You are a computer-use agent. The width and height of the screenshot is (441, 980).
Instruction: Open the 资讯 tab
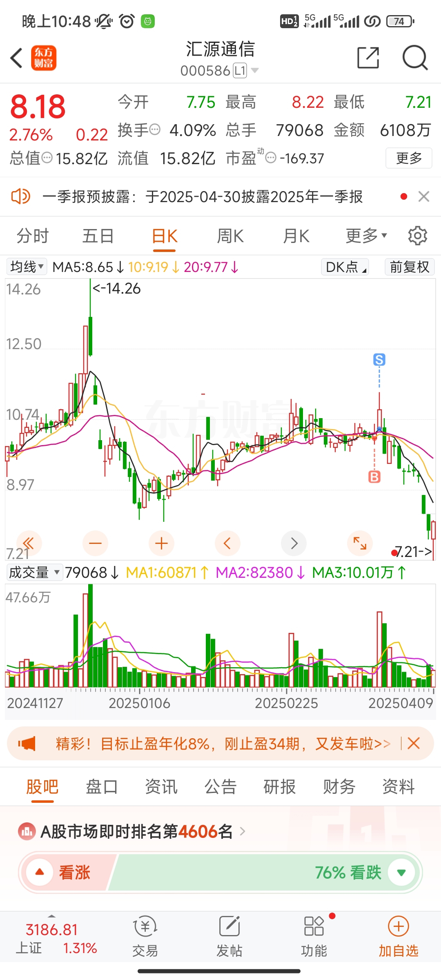[x=161, y=786]
